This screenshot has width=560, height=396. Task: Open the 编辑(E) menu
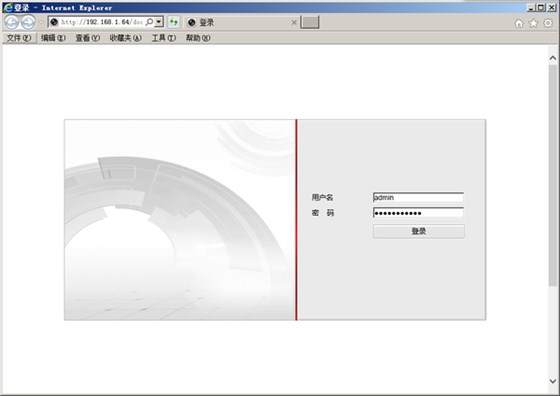coord(53,38)
